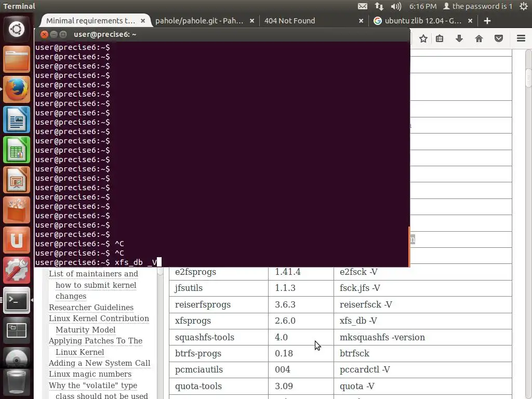Open the sound volume indicator

tap(396, 6)
